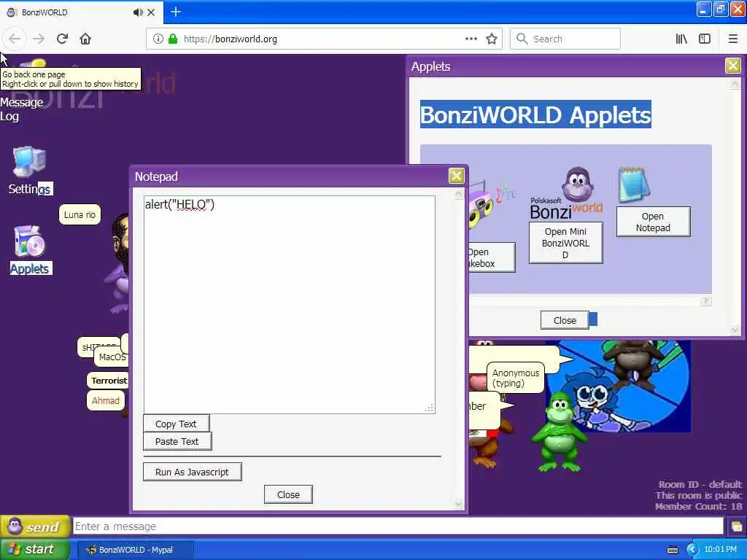The height and width of the screenshot is (560, 747).
Task: Click the Ahmad name tag
Action: point(105,400)
